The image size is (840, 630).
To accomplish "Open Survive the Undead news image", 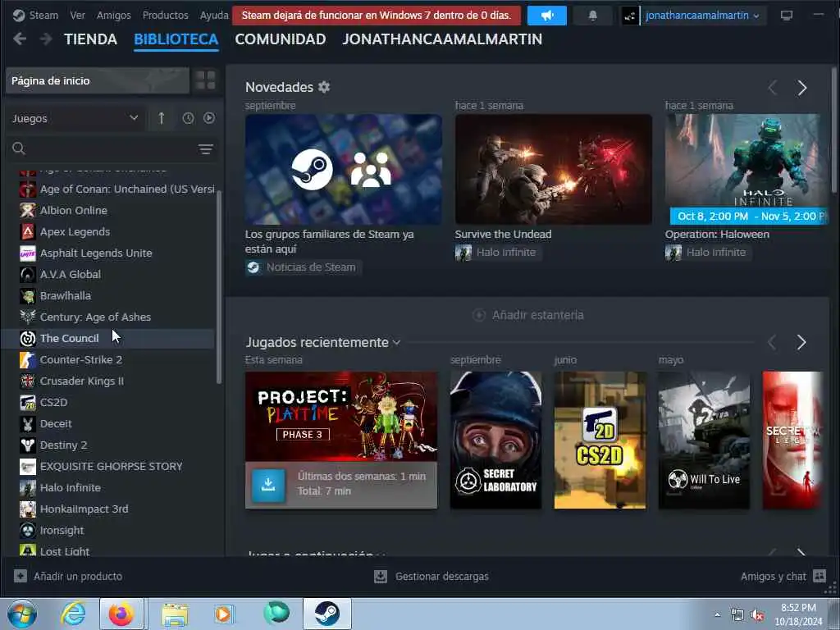I will (x=554, y=169).
